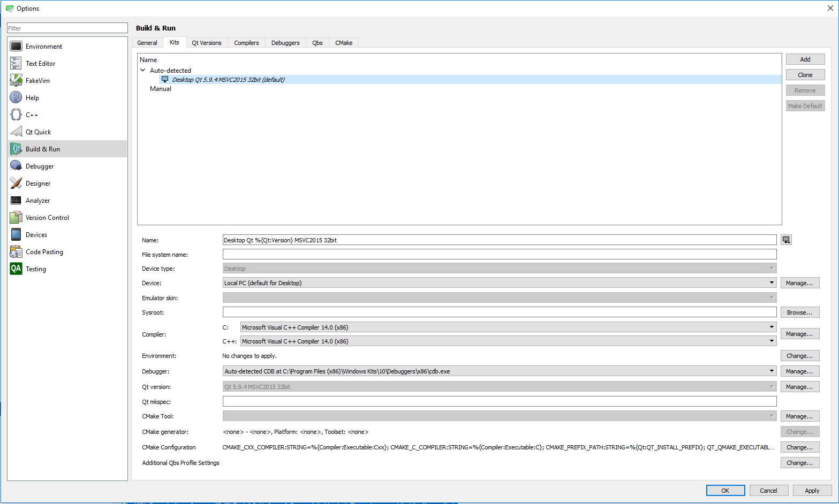Click the Qt logo in the Options title bar
The height and width of the screenshot is (504, 839).
tap(10, 9)
